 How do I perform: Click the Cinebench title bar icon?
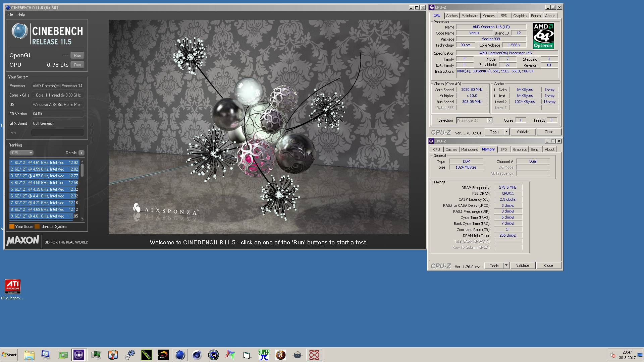[8, 7]
